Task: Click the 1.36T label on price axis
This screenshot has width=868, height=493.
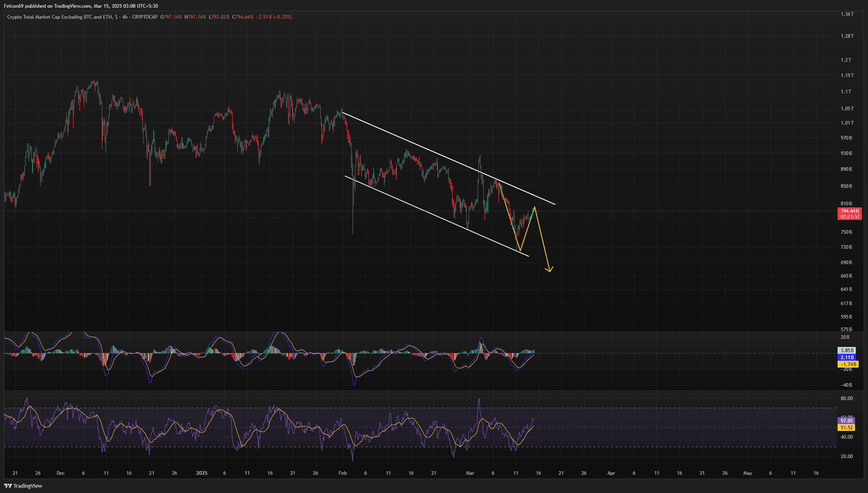Action: [x=847, y=14]
